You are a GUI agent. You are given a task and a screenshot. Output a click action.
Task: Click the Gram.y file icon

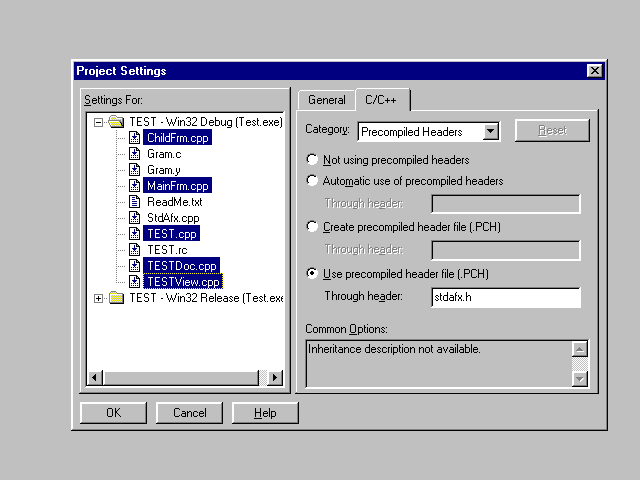[x=134, y=170]
